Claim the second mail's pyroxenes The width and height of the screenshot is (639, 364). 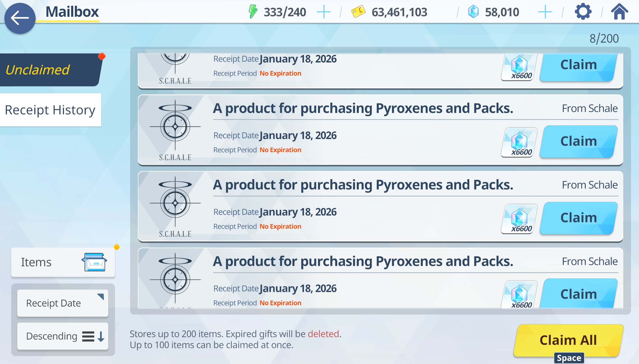pos(579,141)
